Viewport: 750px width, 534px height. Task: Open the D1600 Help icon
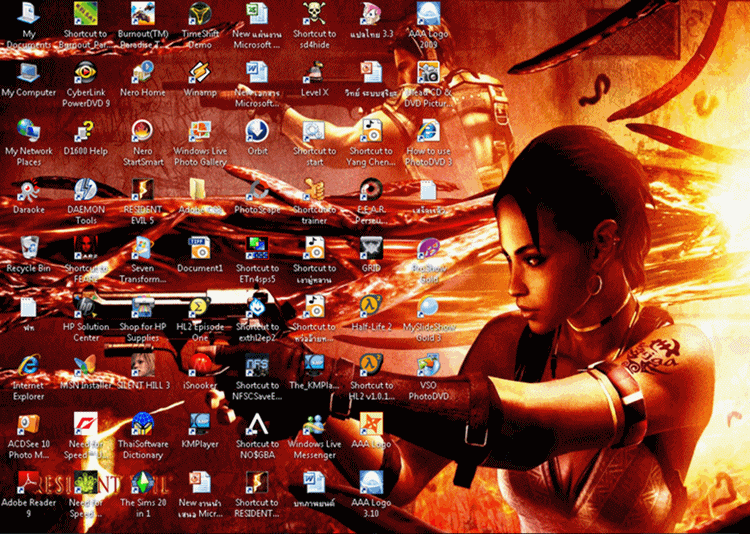(86, 131)
